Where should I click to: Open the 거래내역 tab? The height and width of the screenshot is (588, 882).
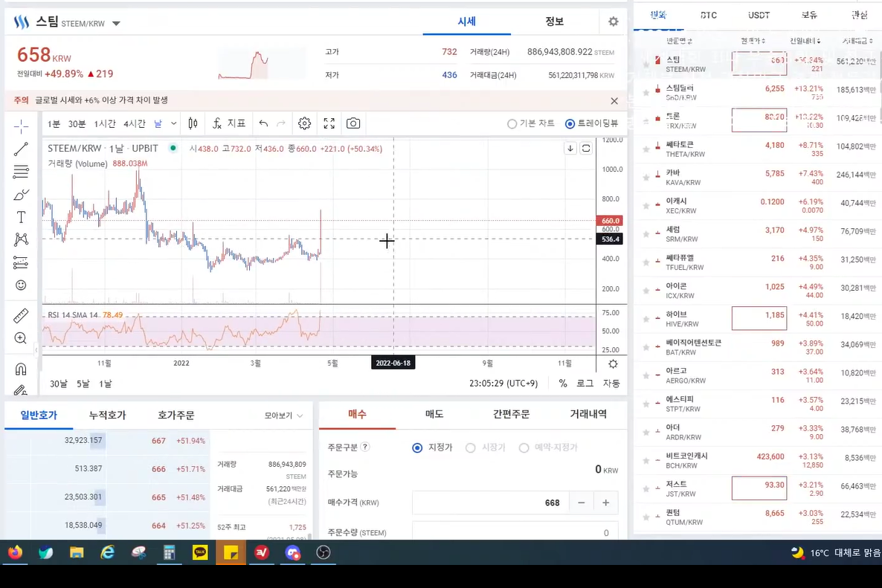point(588,414)
